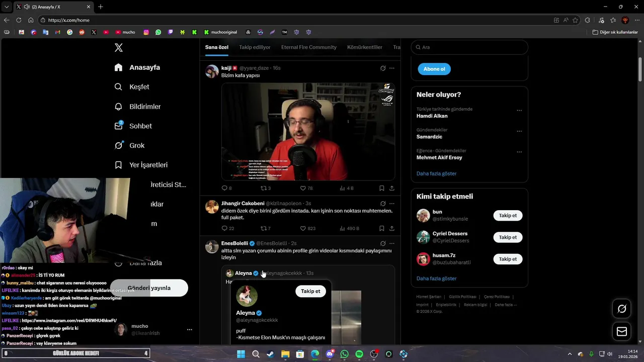The height and width of the screenshot is (362, 644).
Task: Select the Anasayfa / X browser tab
Action: tap(53, 7)
